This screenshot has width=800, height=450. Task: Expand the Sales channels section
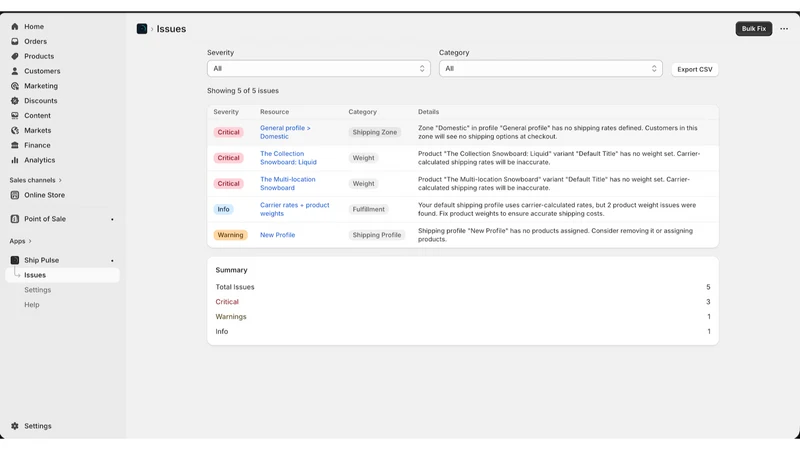click(35, 180)
